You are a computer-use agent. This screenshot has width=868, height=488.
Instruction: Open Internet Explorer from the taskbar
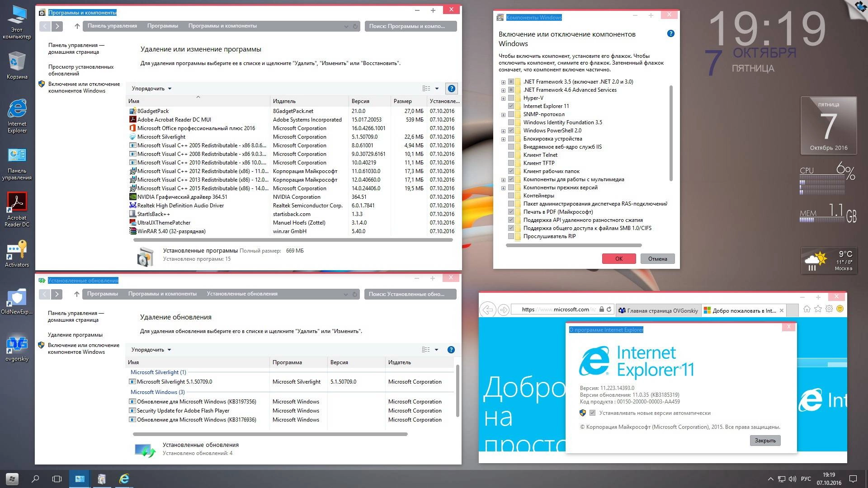tap(124, 479)
